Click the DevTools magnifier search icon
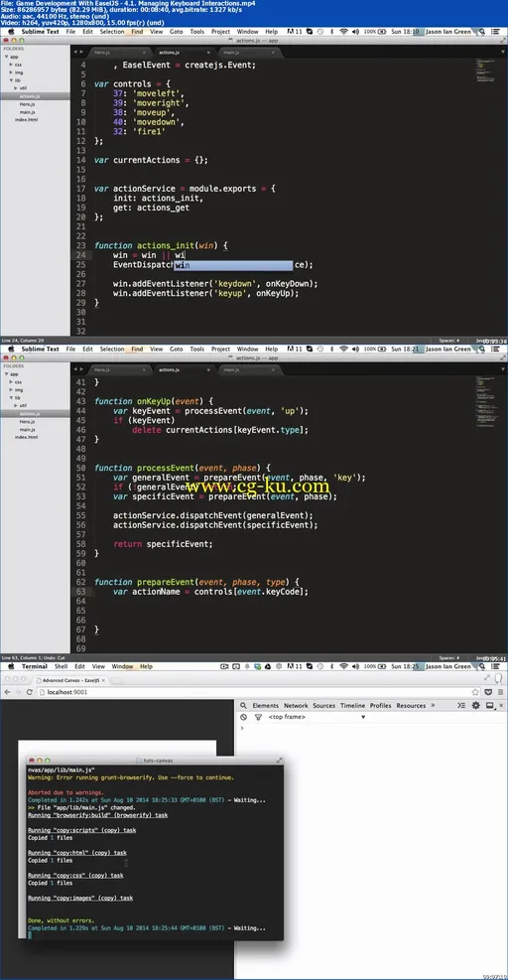This screenshot has width=508, height=980. click(243, 706)
